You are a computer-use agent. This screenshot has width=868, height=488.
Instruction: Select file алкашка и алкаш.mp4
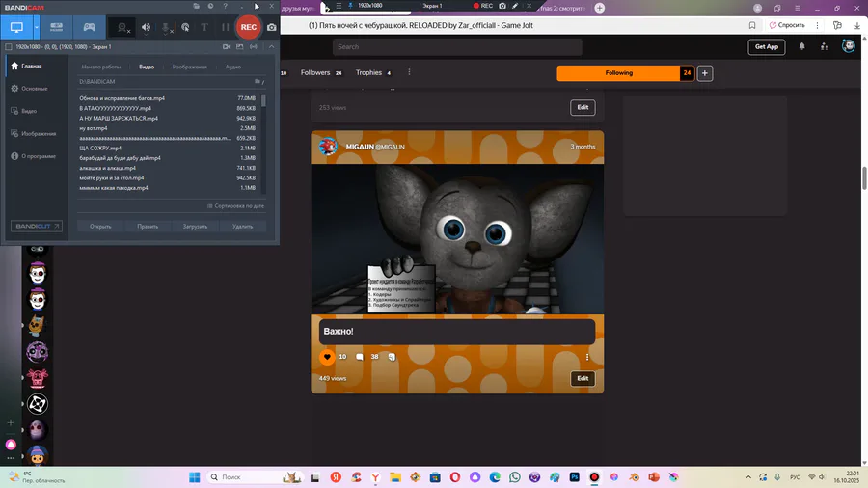(168, 168)
